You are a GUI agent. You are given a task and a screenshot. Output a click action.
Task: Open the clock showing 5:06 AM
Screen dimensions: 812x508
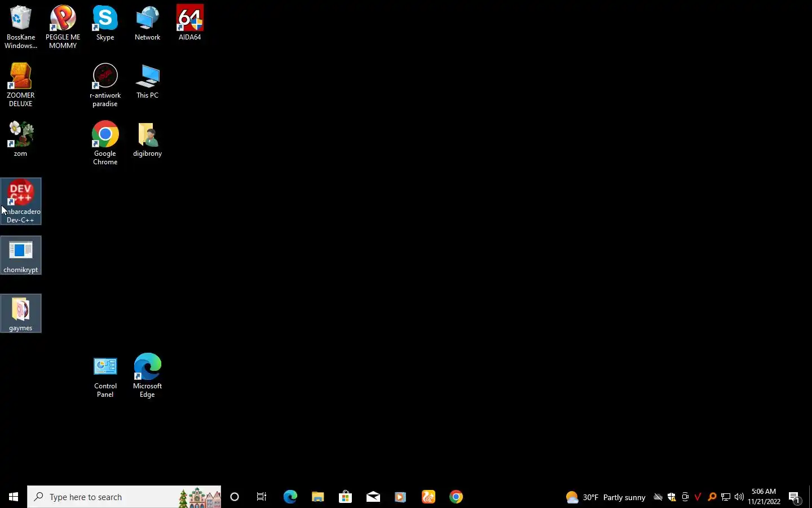(764, 497)
